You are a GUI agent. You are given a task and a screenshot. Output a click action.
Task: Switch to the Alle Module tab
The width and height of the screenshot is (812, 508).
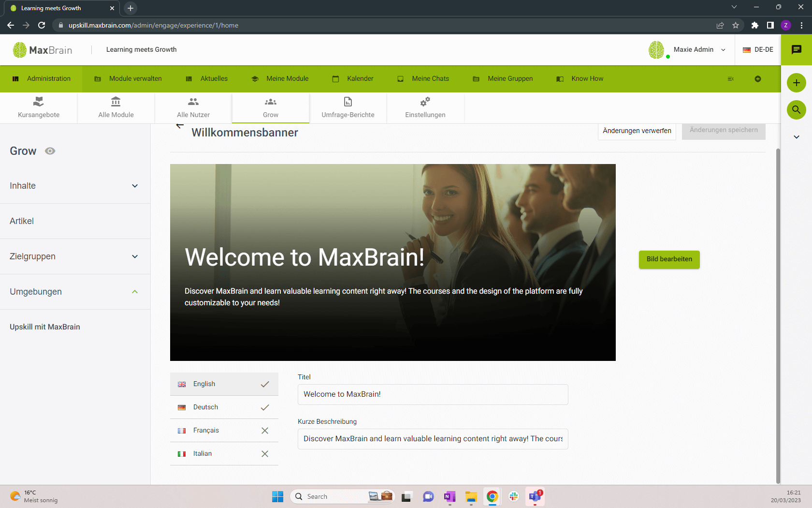pos(116,107)
